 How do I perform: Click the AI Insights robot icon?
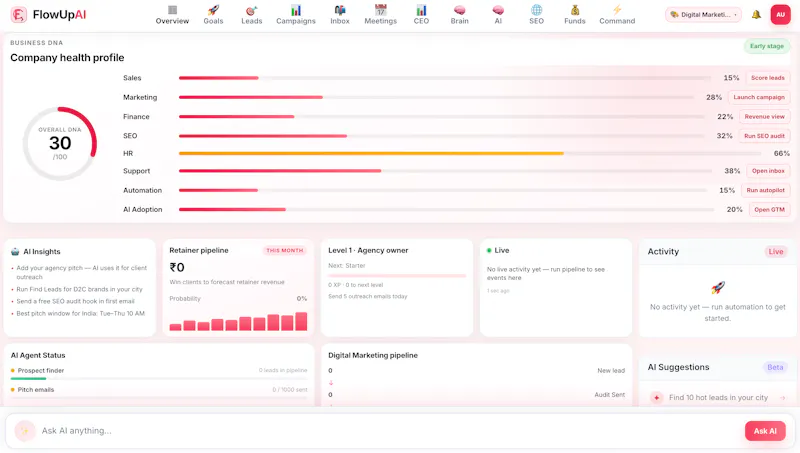(15, 251)
